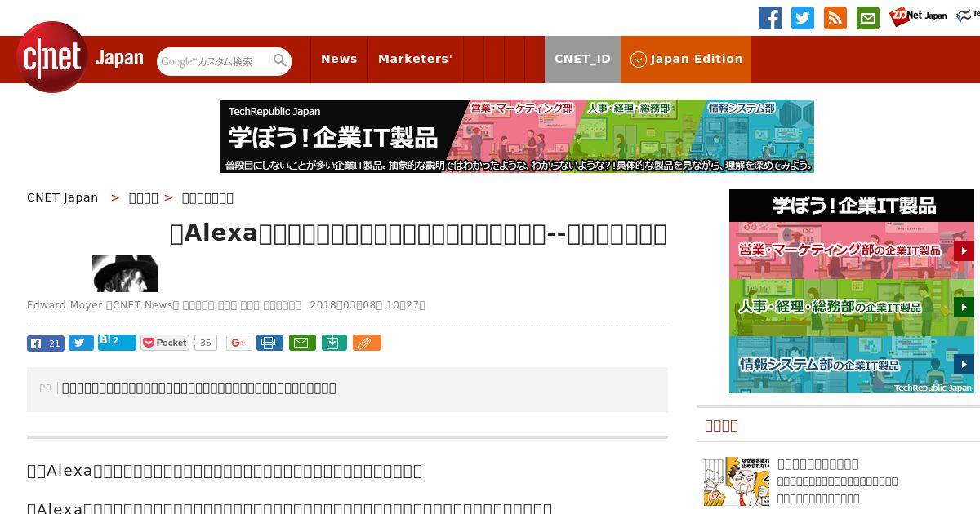Focus the Google custom search field

(x=215, y=61)
